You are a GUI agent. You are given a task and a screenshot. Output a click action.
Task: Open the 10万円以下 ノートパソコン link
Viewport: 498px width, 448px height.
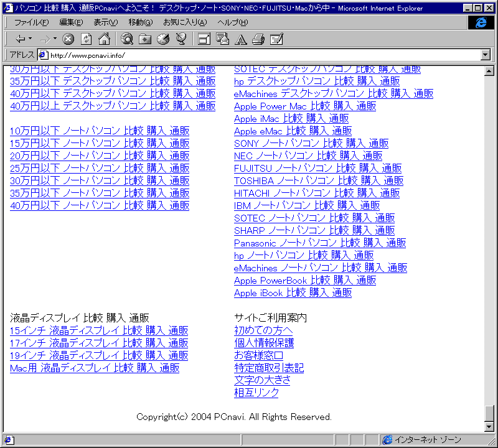[100, 131]
